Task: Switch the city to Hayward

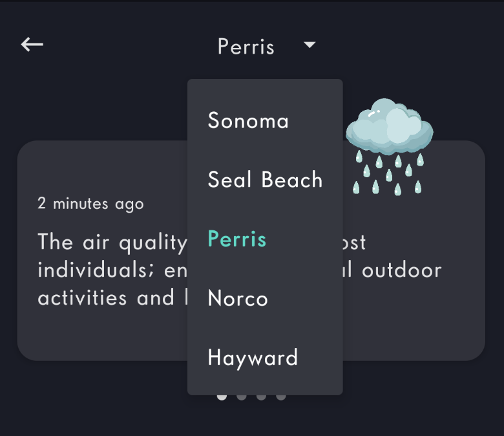Action: (253, 358)
